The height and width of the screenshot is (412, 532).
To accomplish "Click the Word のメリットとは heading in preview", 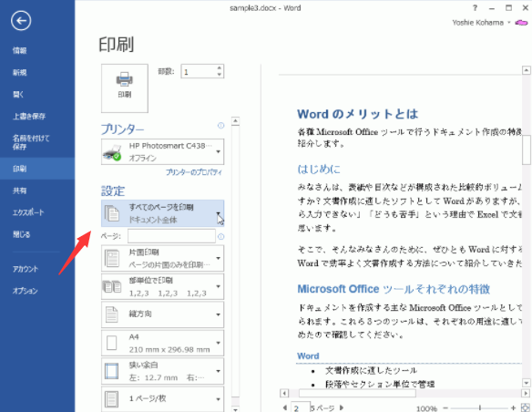I will tap(358, 114).
